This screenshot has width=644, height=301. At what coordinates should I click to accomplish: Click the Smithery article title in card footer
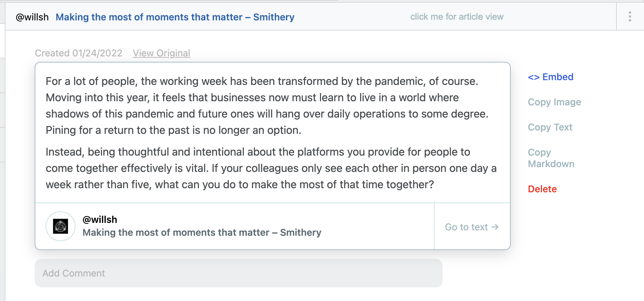pyautogui.click(x=202, y=233)
